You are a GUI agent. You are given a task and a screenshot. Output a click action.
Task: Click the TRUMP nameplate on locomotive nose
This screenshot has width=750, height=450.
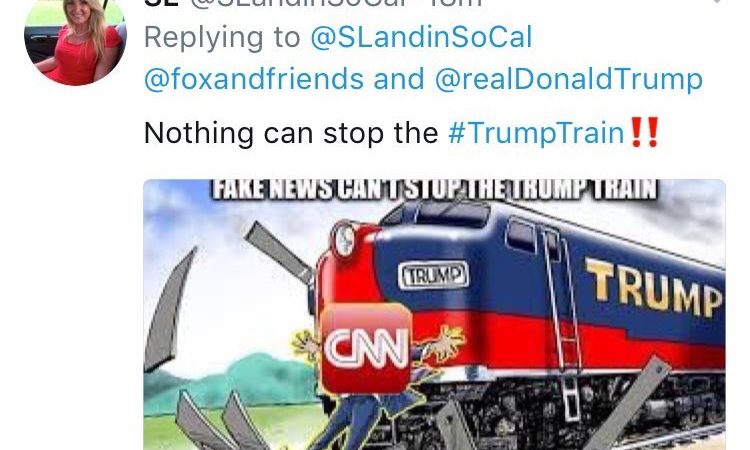pos(433,275)
